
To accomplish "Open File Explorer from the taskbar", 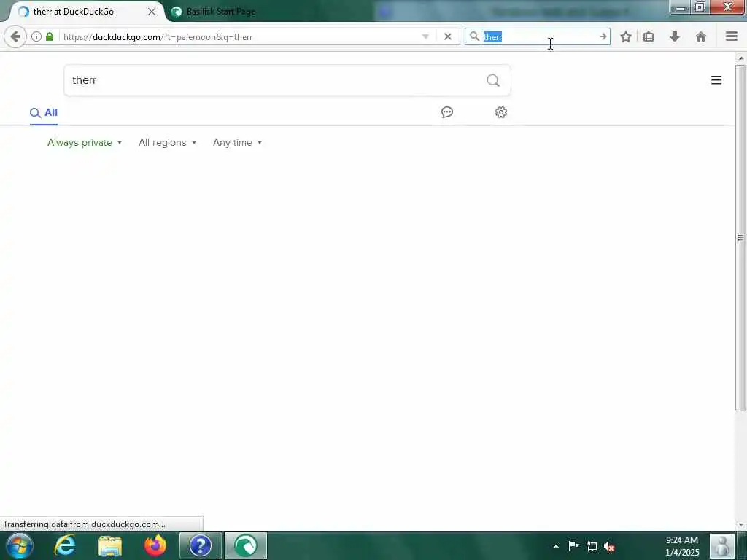I will pyautogui.click(x=110, y=545).
